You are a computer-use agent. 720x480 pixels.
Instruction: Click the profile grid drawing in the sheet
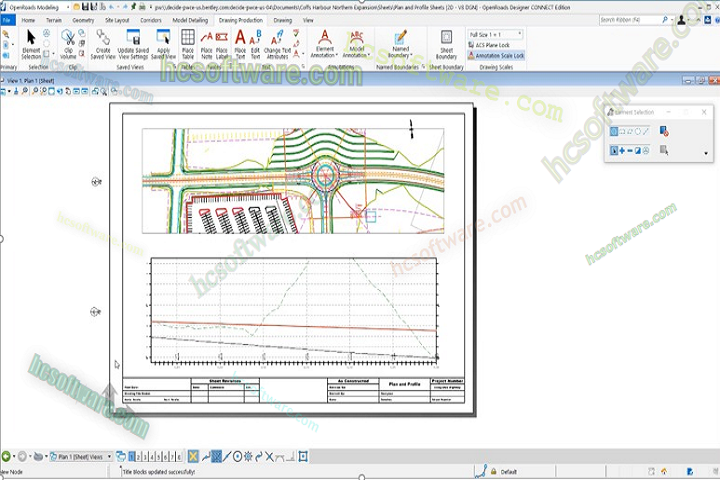tap(294, 311)
